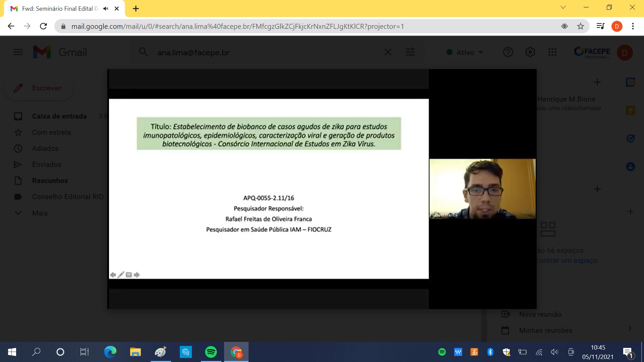Bookmark this page with star icon

tap(581, 26)
